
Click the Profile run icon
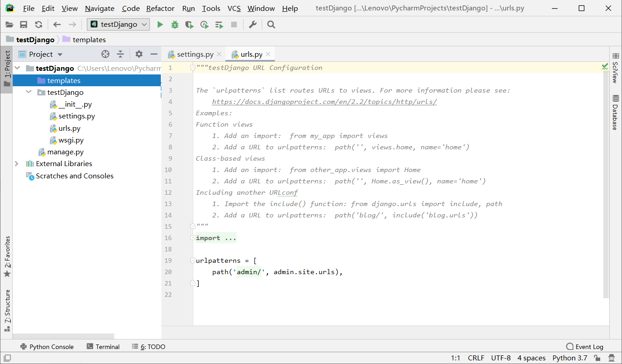click(204, 25)
